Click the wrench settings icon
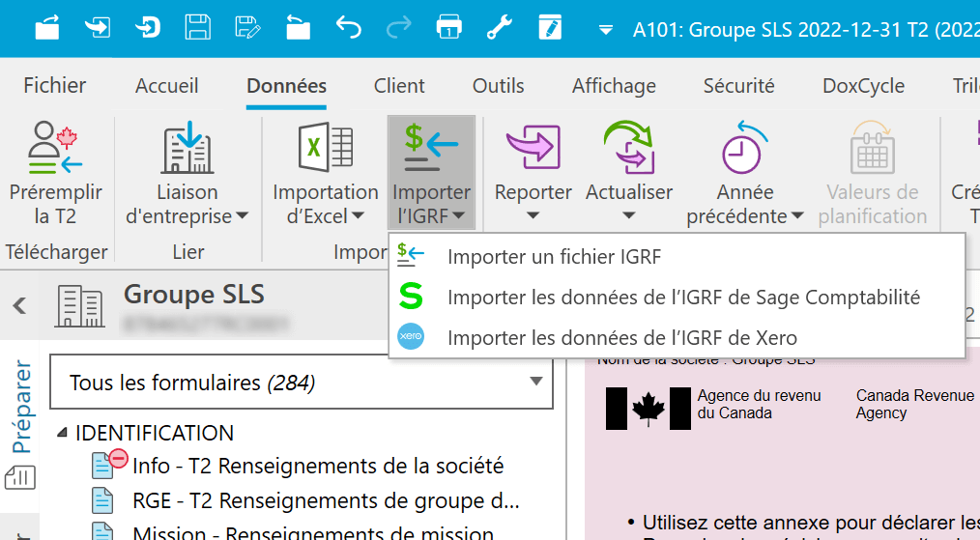Image resolution: width=980 pixels, height=540 pixels. (x=499, y=27)
